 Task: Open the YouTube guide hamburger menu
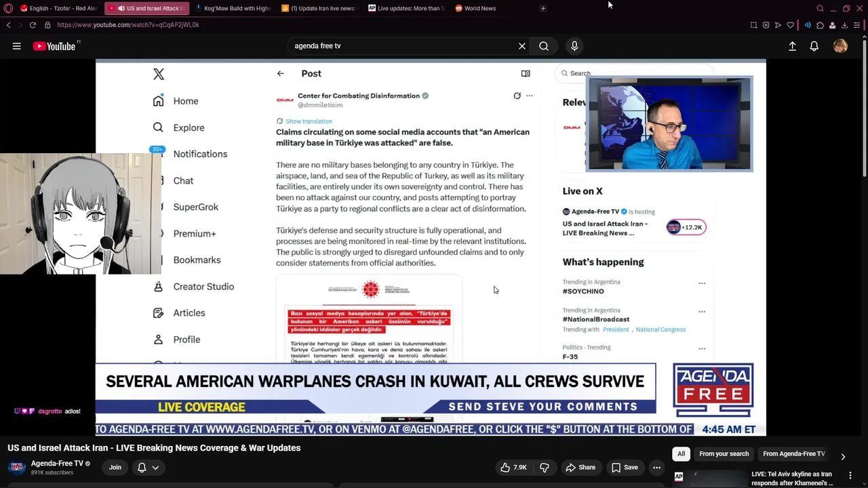(x=16, y=46)
